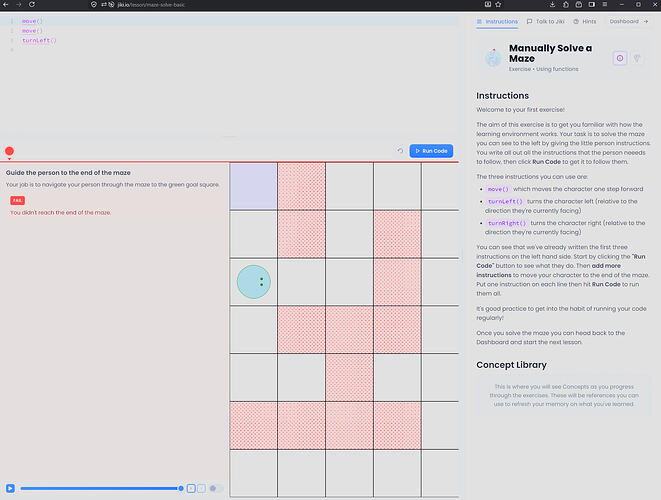Play the maze animation

11,488
